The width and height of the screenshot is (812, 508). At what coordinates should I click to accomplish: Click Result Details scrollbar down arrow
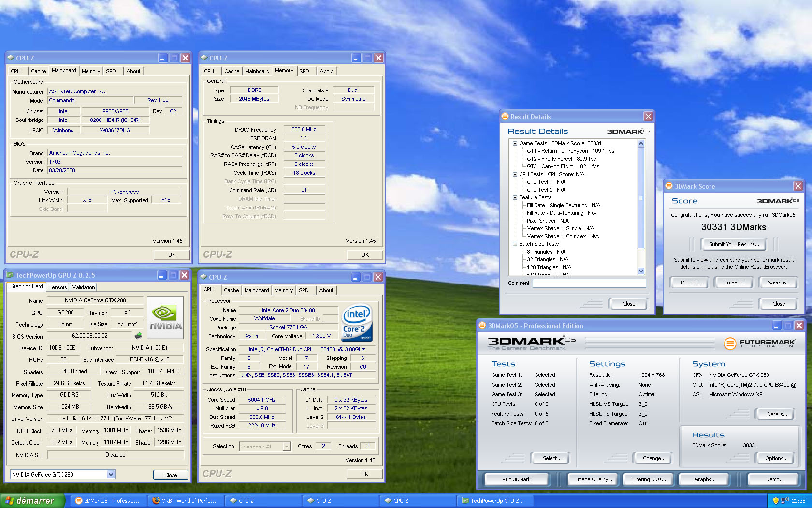tap(641, 271)
